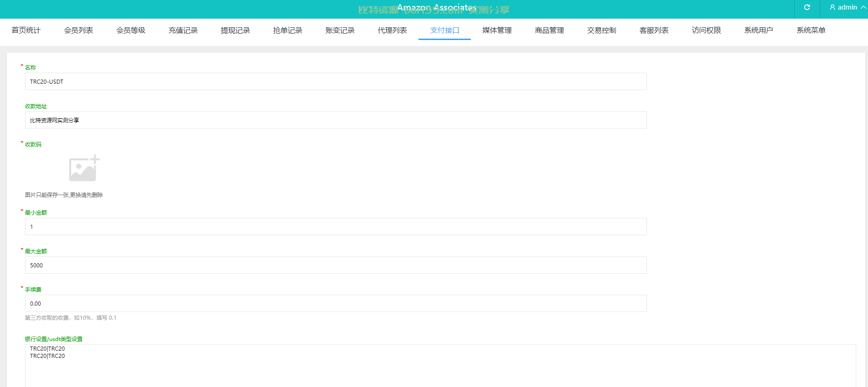Screen dimensions: 868x387
Task: Go to the 会员等级 tab
Action: [x=131, y=30]
